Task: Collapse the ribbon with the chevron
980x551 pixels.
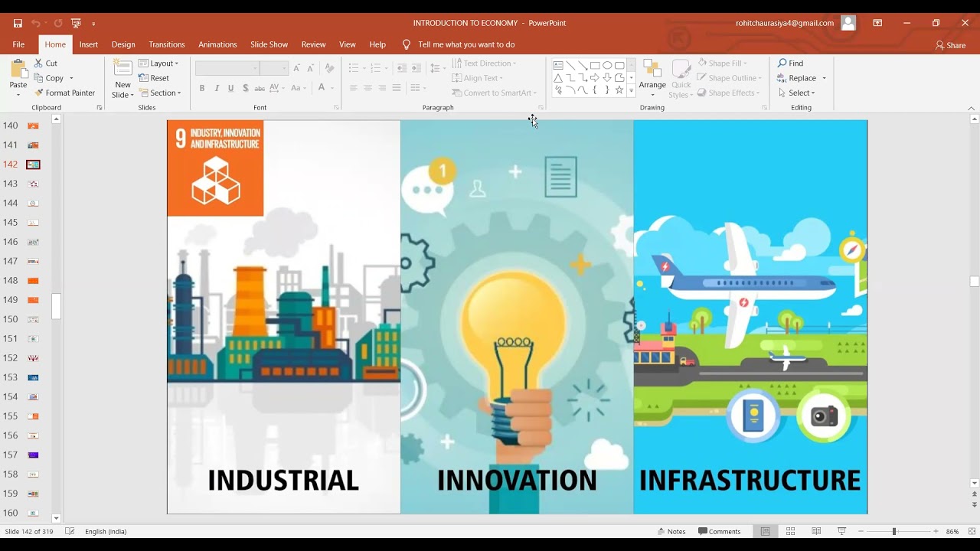Action: 972,108
